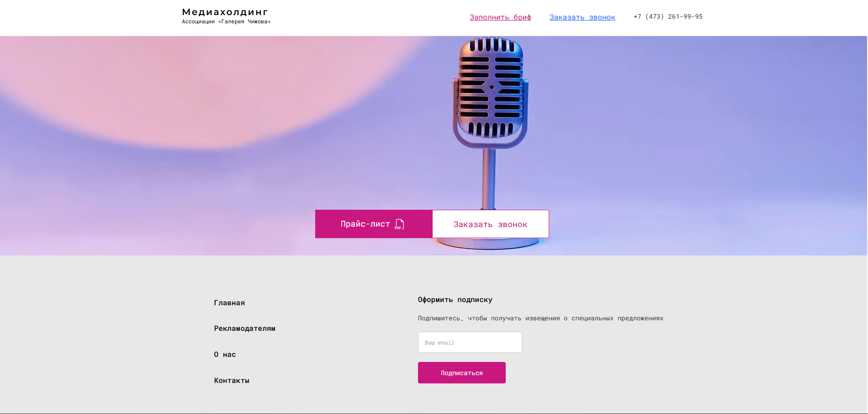Click the microphone image in the banner

[x=490, y=123]
